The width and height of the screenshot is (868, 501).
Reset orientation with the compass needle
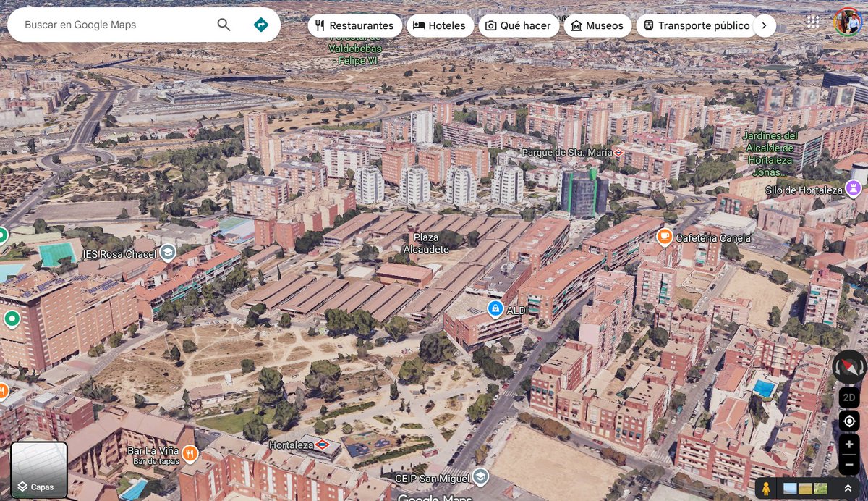[x=849, y=367]
